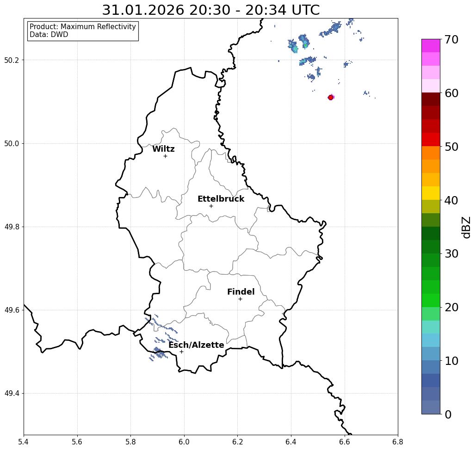Click latitude tick label 49.4
The width and height of the screenshot is (476, 450).
(12, 394)
